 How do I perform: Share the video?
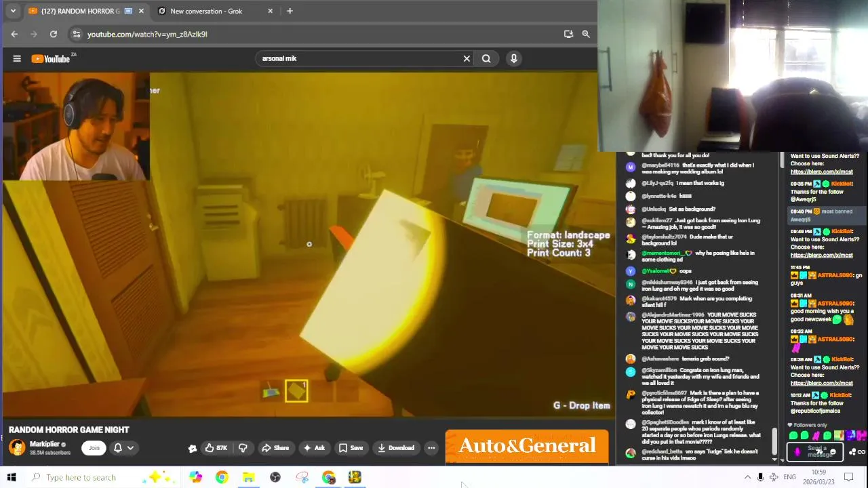(x=275, y=447)
